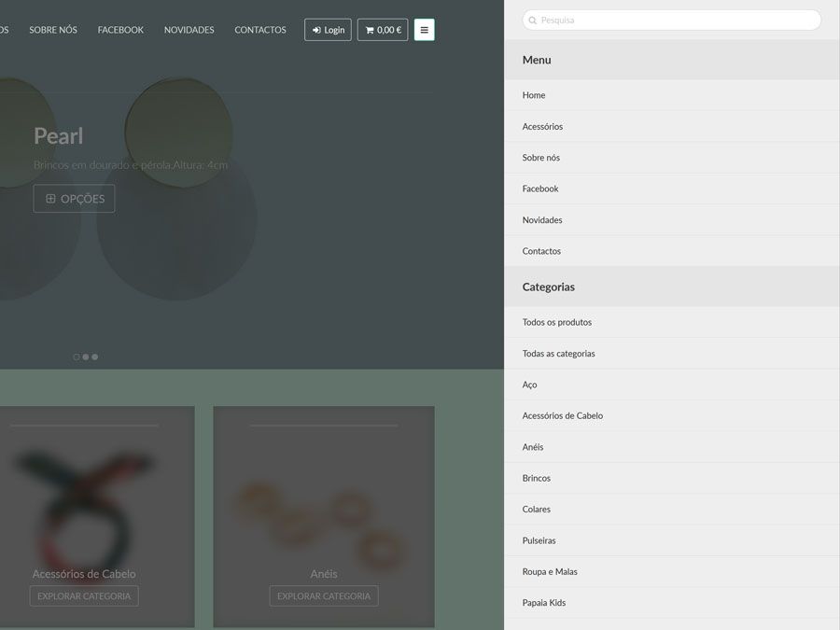This screenshot has height=630, width=840.
Task: Select Todos os produtos category
Action: tap(557, 322)
